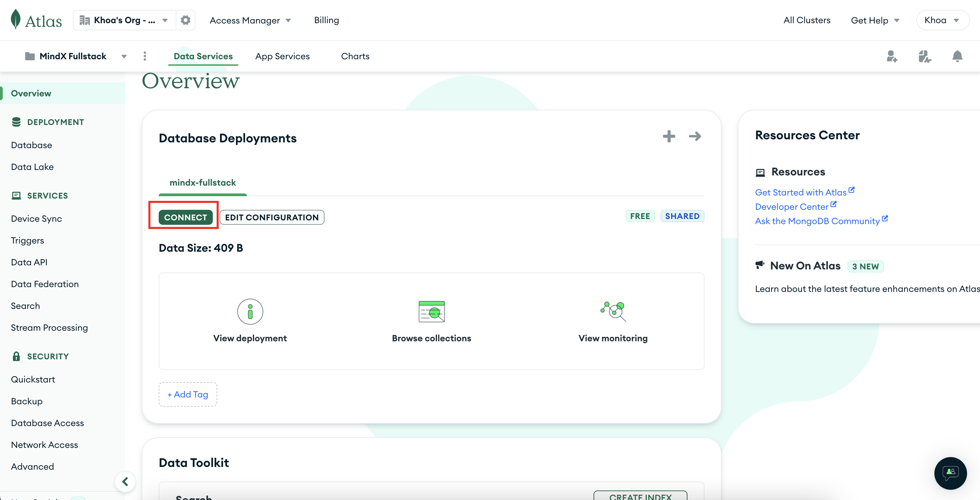Open the alerts bell icon
Image resolution: width=980 pixels, height=500 pixels.
(957, 56)
